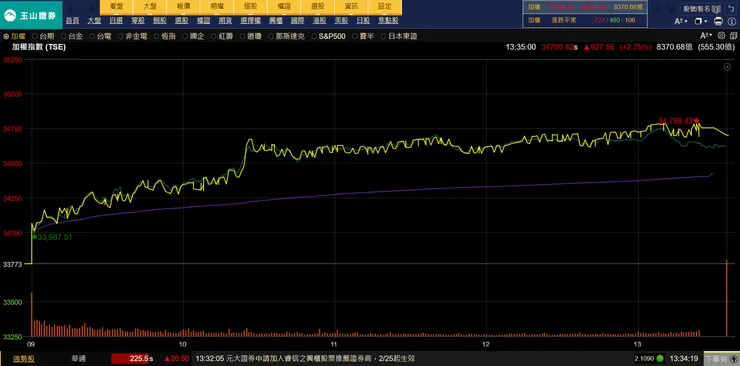Click the green connection status indicator
The image size is (740, 366).
coord(660,358)
